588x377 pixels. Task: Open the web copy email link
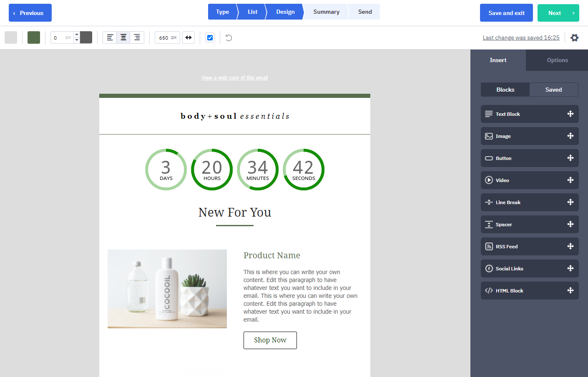pyautogui.click(x=235, y=78)
